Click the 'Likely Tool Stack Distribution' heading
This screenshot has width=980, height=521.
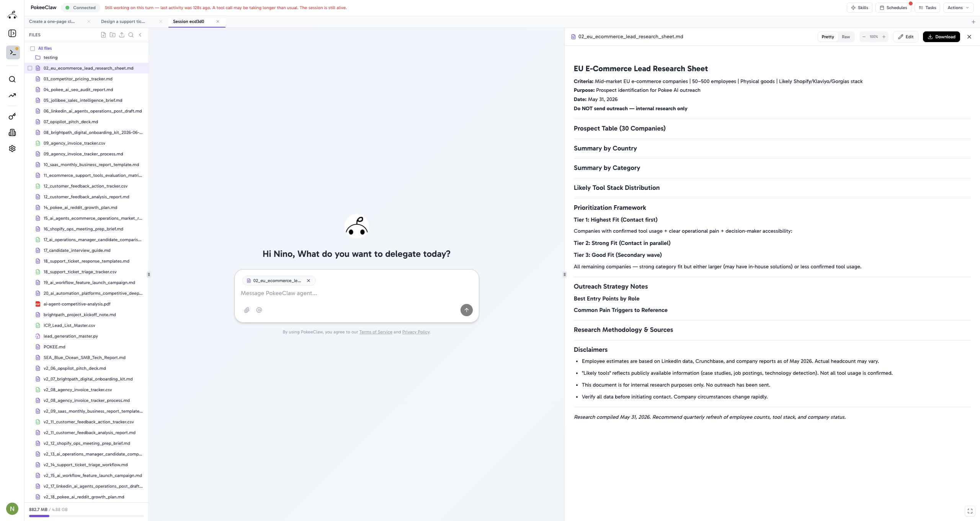pos(617,188)
